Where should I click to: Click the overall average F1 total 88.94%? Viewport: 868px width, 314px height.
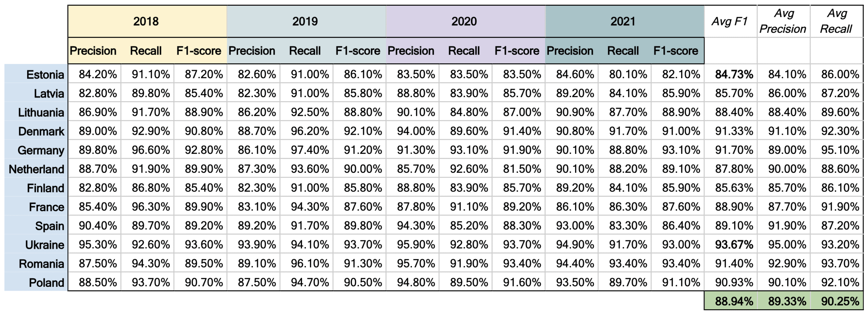click(x=734, y=301)
